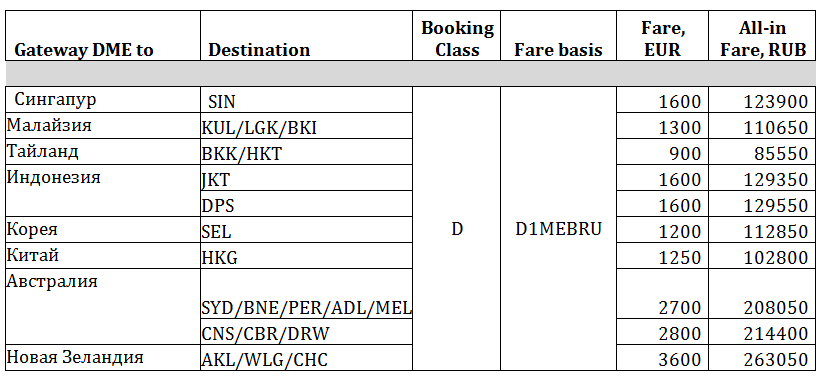Image resolution: width=821 pixels, height=381 pixels.
Task: Click the Сингапур gateway cell
Action: tap(103, 99)
